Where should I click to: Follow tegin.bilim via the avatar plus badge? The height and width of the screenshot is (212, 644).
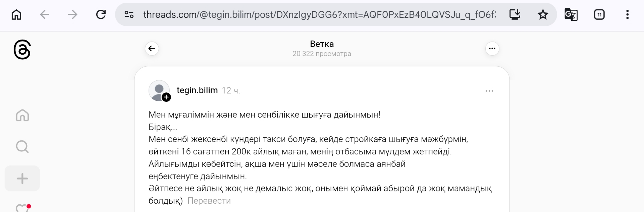166,97
